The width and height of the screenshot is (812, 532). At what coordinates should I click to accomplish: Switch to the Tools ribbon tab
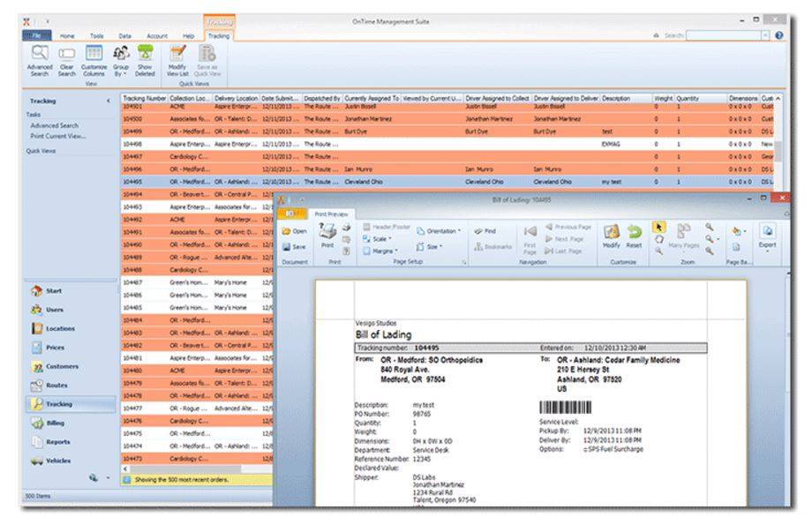click(97, 36)
